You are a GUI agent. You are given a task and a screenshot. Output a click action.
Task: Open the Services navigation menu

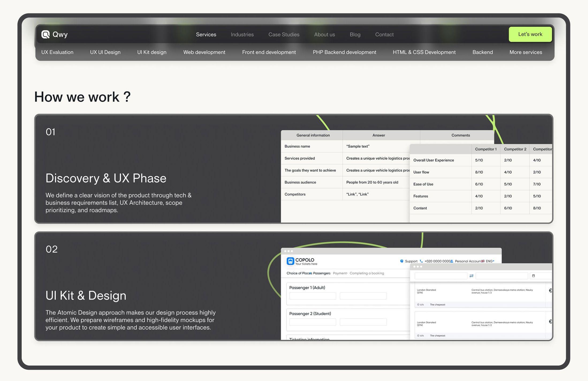click(x=206, y=35)
